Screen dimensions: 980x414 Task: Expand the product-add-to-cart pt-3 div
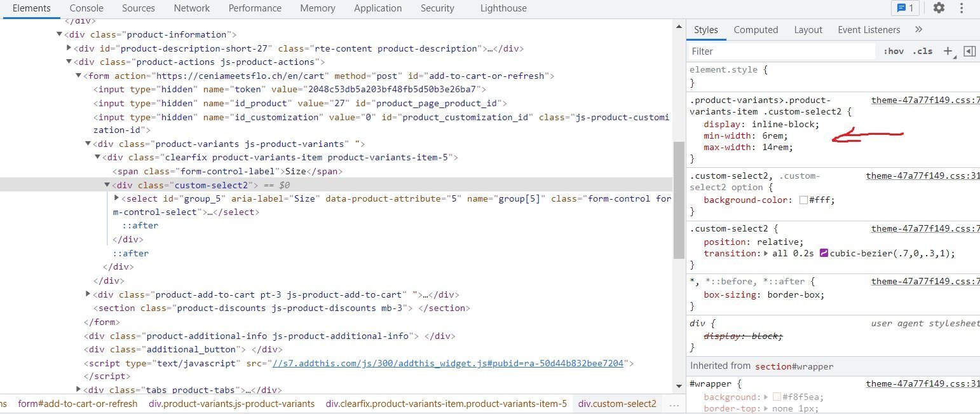tap(88, 294)
